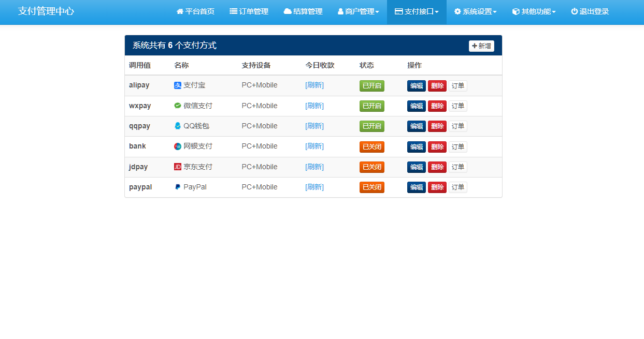The width and height of the screenshot is (644, 339).
Task: Expand the 商户管理 dropdown menu
Action: 359,11
